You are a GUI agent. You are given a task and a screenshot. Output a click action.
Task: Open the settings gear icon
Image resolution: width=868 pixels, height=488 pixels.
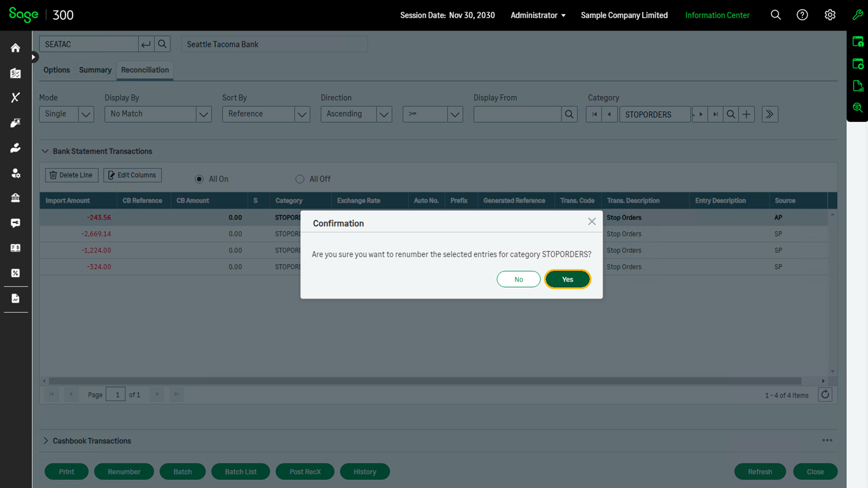(x=830, y=15)
